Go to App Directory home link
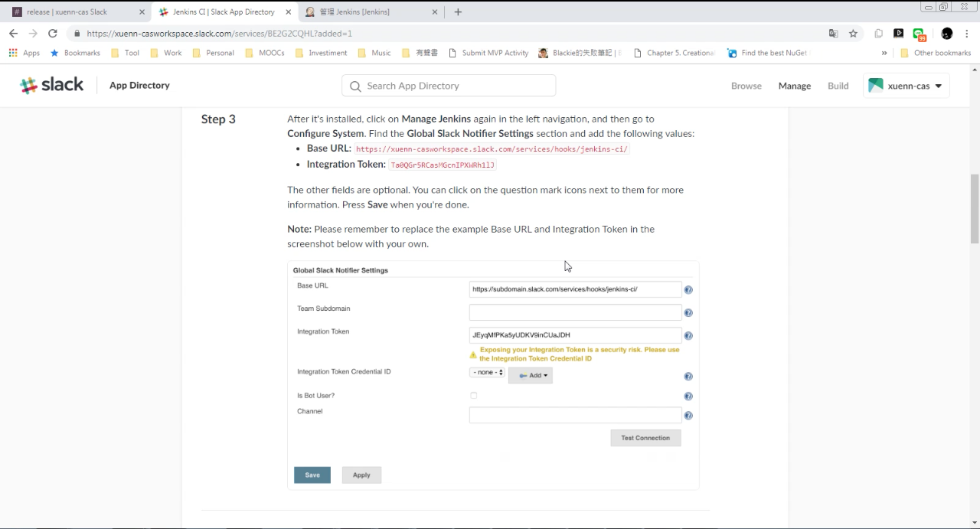 point(139,85)
